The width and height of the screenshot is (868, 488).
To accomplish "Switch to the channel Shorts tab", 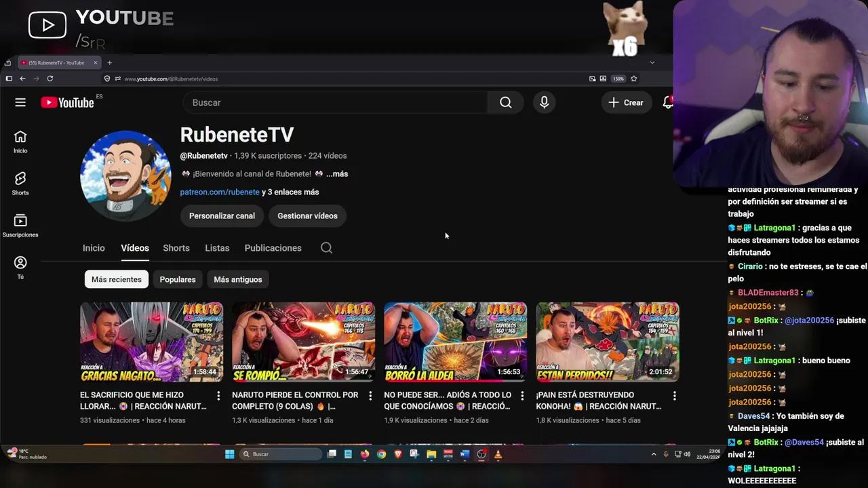I will click(x=176, y=248).
